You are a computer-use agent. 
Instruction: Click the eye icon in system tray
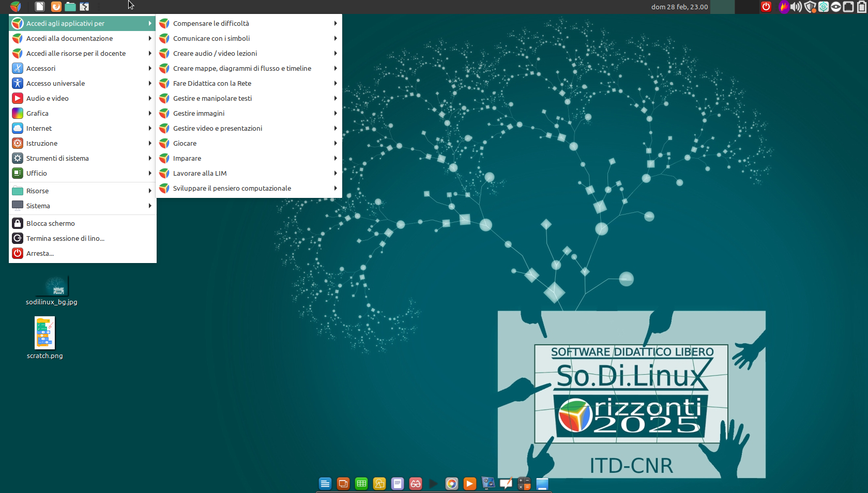tap(836, 7)
